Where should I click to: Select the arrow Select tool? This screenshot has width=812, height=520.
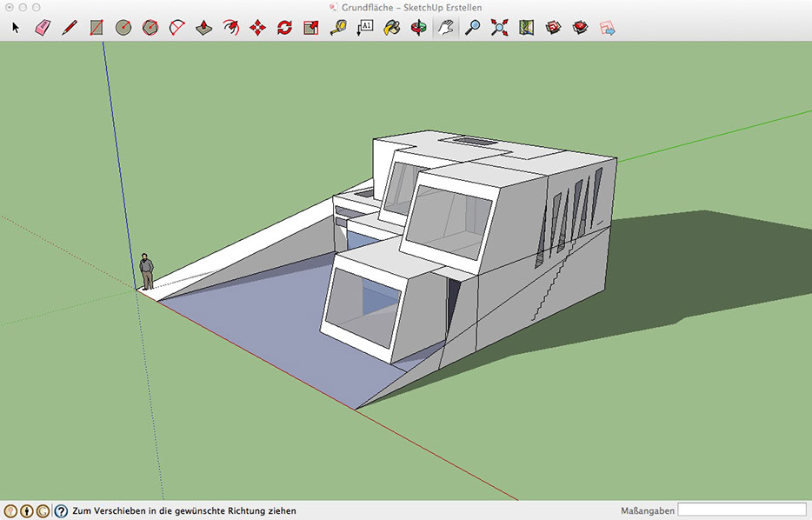[16, 28]
